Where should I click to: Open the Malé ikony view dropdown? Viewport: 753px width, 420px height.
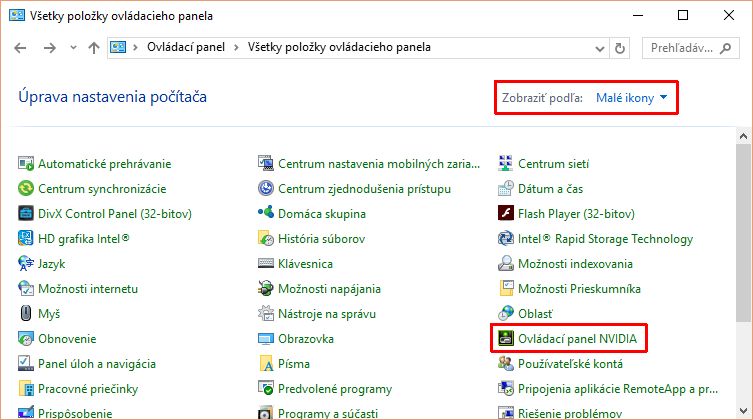pyautogui.click(x=632, y=97)
